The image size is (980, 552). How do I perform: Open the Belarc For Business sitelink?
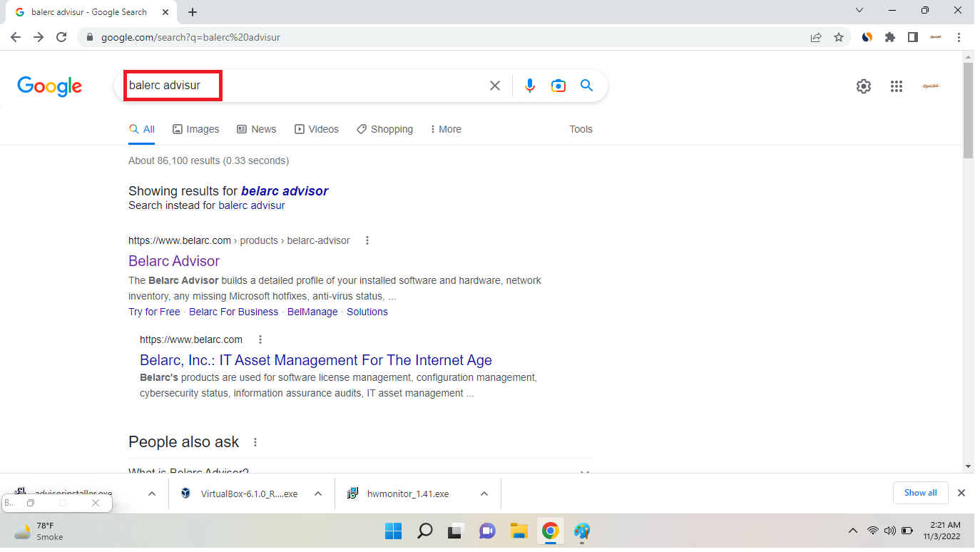234,312
